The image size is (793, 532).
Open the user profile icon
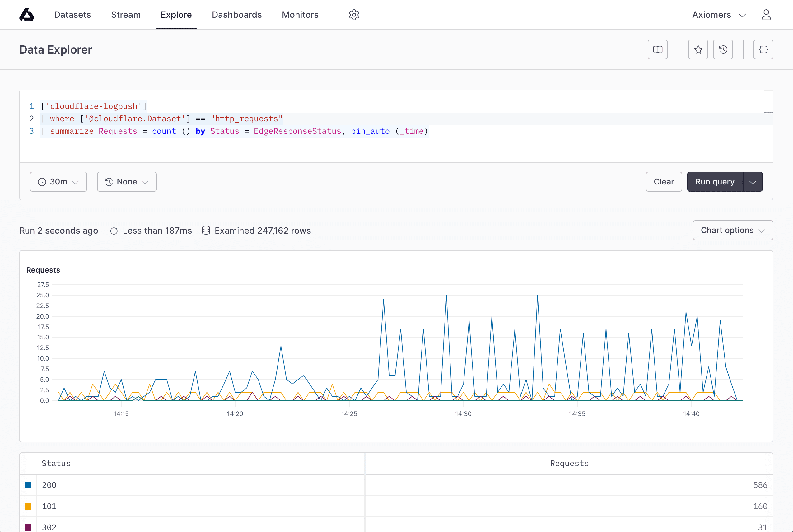pyautogui.click(x=766, y=15)
